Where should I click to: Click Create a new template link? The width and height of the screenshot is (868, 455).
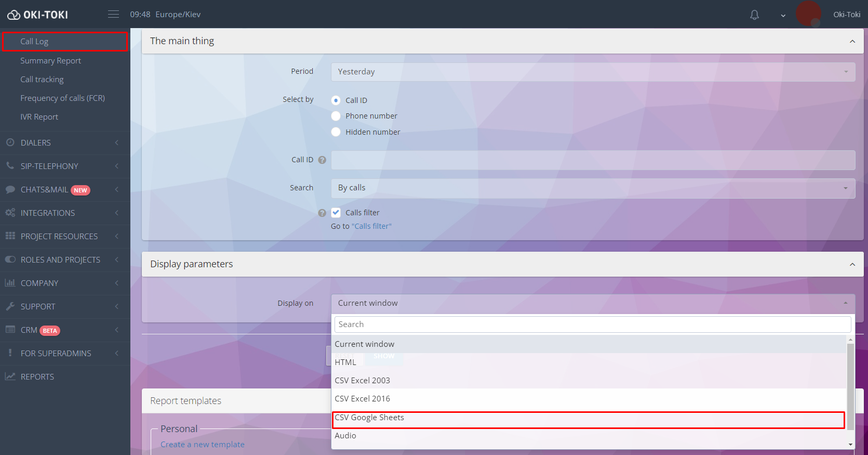(x=202, y=445)
